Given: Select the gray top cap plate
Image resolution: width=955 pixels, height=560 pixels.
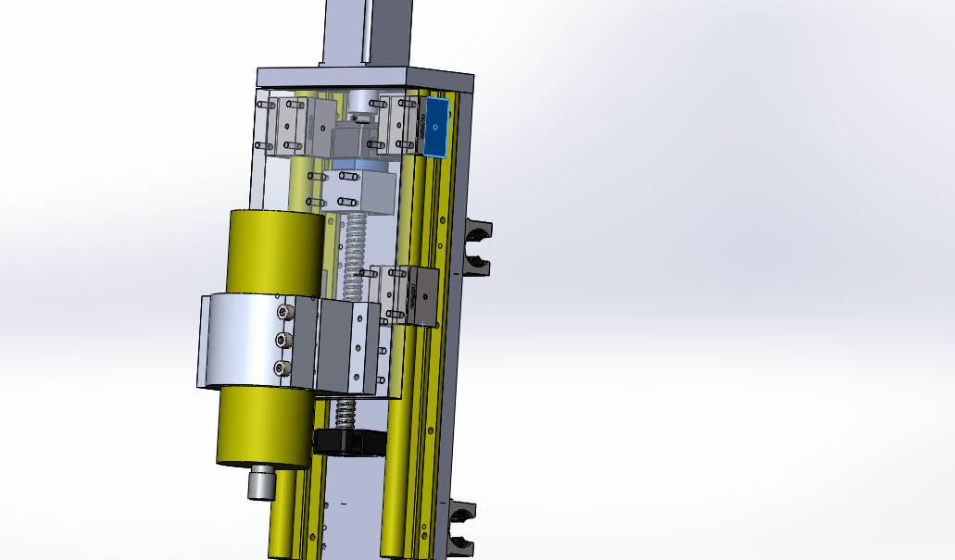Looking at the screenshot, I should [366, 79].
